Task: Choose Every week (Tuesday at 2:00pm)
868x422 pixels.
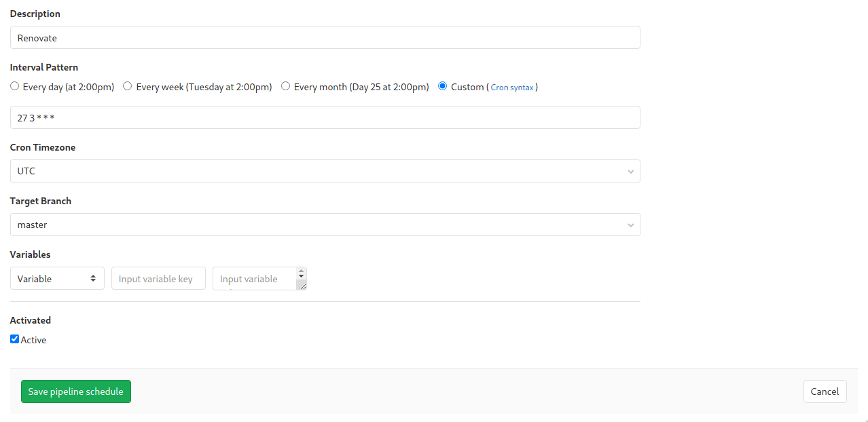Action: point(128,86)
